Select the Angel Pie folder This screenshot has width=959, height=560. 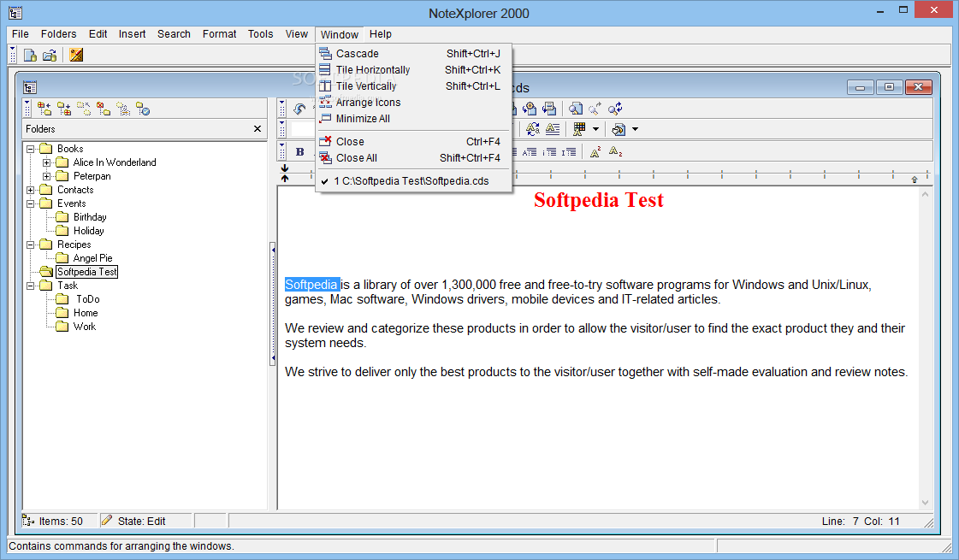[x=93, y=258]
